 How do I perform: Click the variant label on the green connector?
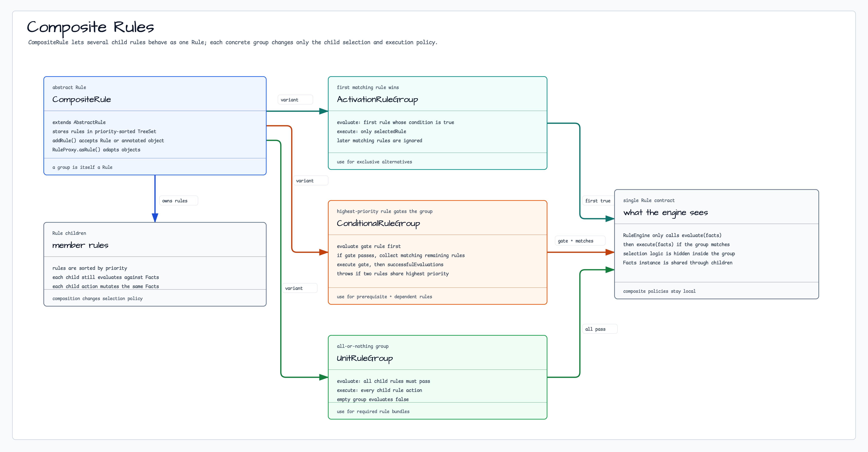click(x=300, y=288)
